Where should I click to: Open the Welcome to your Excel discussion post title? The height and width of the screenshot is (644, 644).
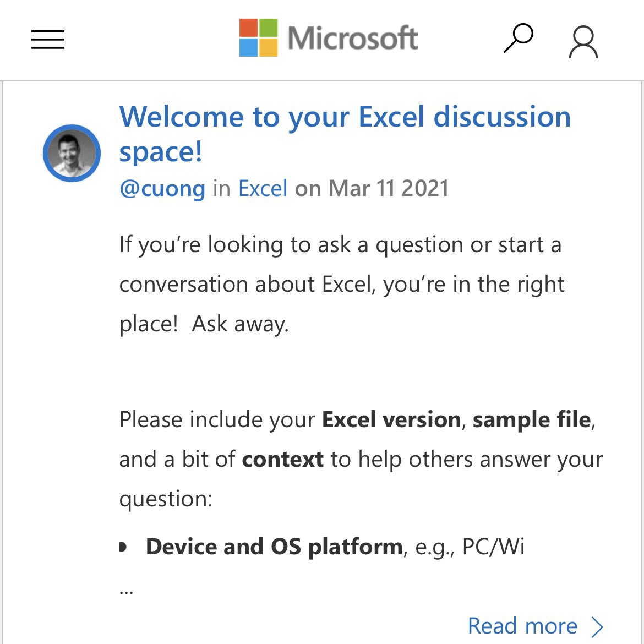pyautogui.click(x=345, y=134)
